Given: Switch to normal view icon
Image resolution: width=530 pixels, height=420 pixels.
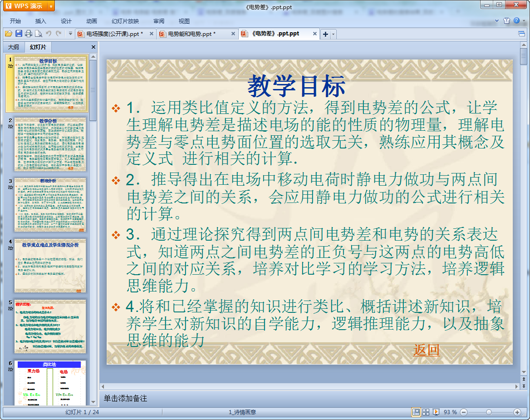Looking at the screenshot, I should pos(416,412).
